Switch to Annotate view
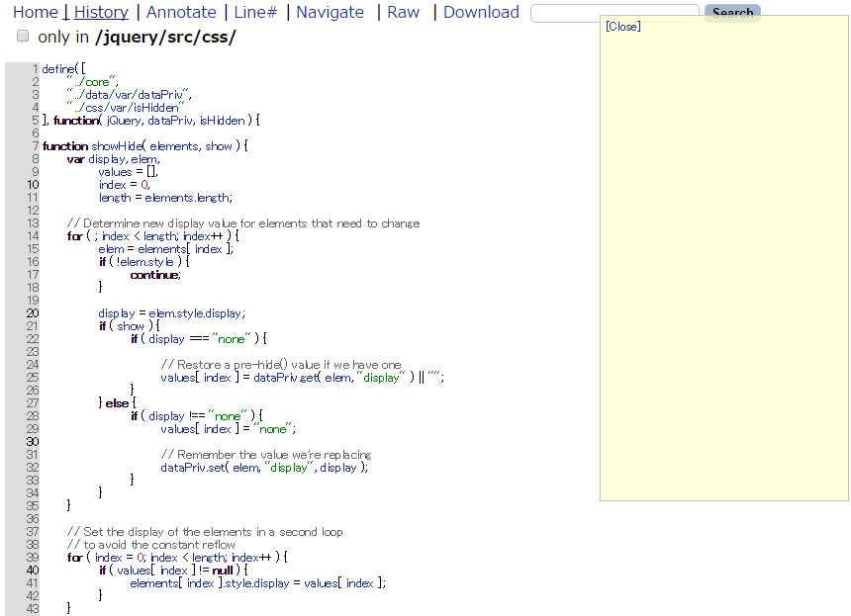The width and height of the screenshot is (851, 616). pos(181,13)
